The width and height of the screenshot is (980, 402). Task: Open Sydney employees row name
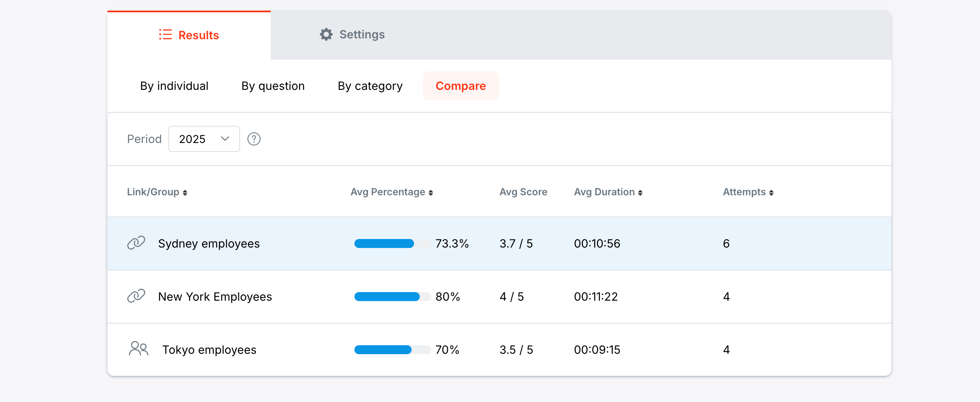(x=209, y=244)
